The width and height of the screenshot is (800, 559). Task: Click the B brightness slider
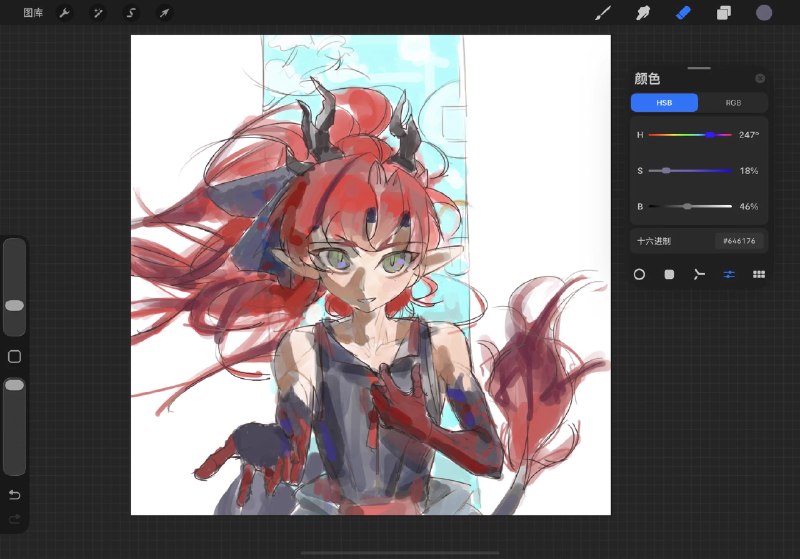coord(690,206)
